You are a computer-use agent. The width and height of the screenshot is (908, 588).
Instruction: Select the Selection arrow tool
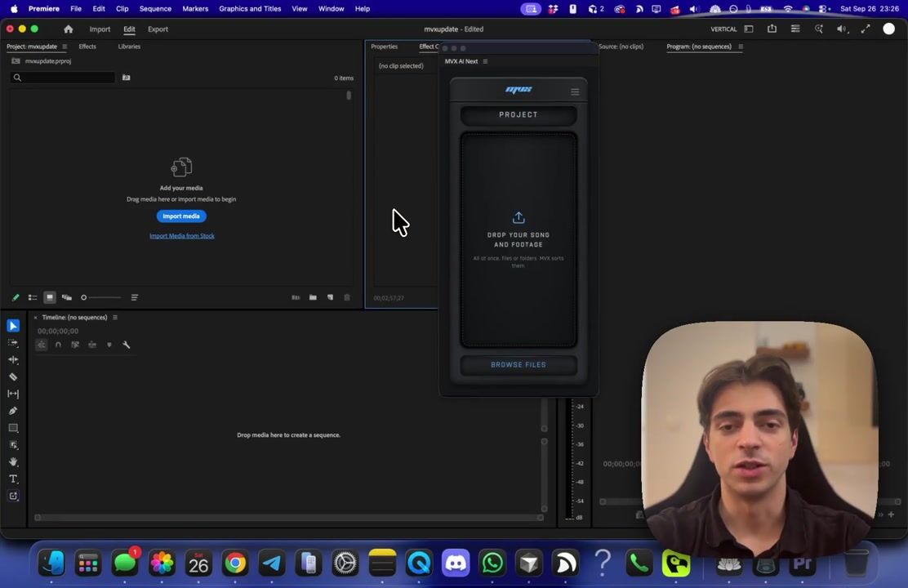pos(13,326)
